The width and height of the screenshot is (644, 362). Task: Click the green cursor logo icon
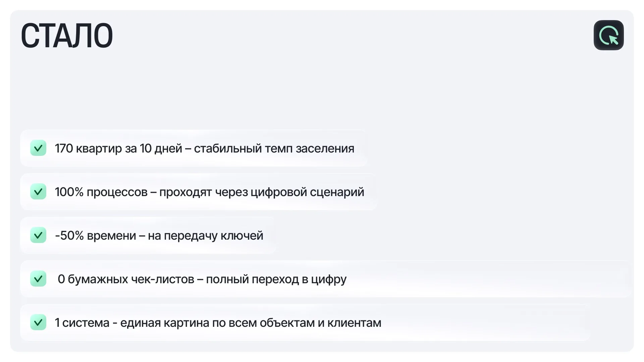[608, 35]
